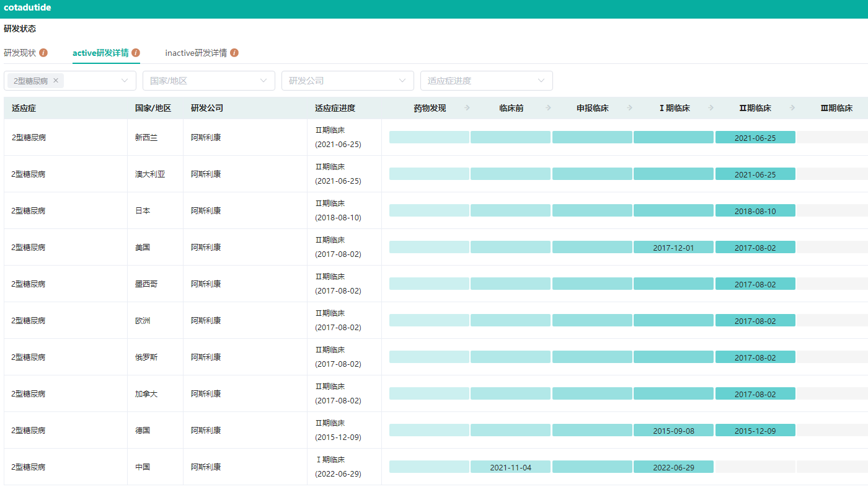Remove the 2型糖尿病 filter tag
868x489 pixels.
(x=56, y=81)
